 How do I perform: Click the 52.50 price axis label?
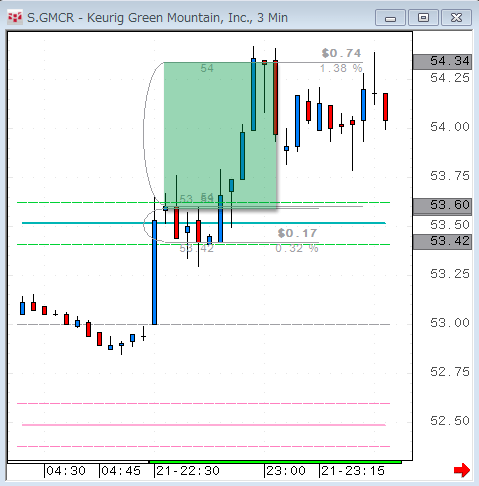tap(450, 421)
